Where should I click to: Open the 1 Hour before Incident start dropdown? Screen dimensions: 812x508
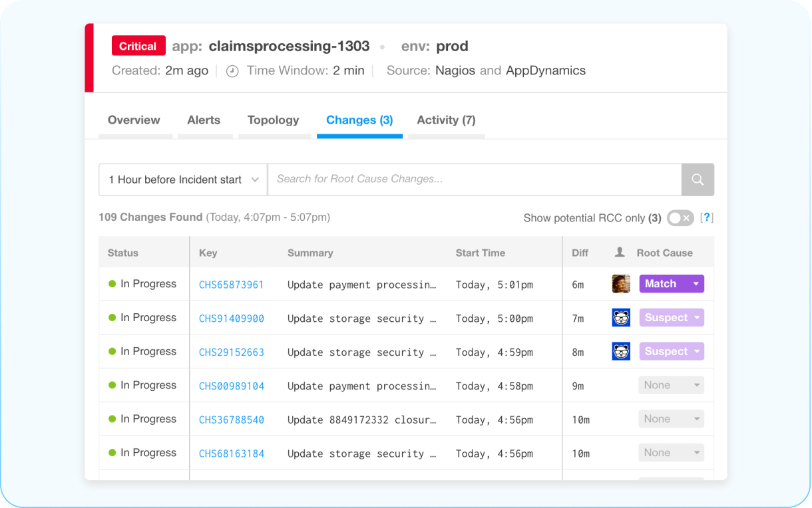[x=182, y=180]
